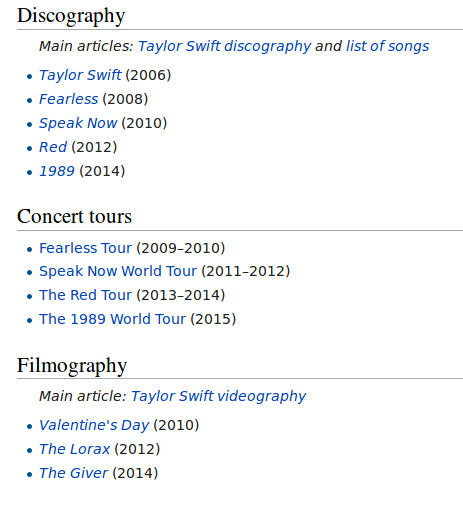Open the Taylor Swift videography link

coord(218,396)
